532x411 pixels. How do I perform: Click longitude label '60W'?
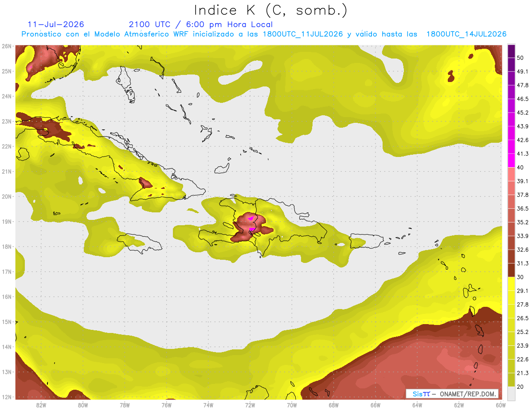pos(501,405)
